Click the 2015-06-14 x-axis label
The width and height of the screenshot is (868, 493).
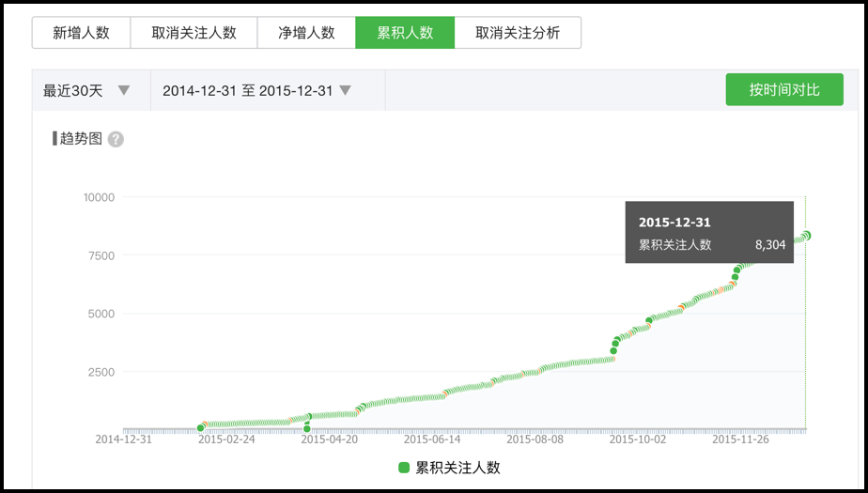pyautogui.click(x=432, y=439)
